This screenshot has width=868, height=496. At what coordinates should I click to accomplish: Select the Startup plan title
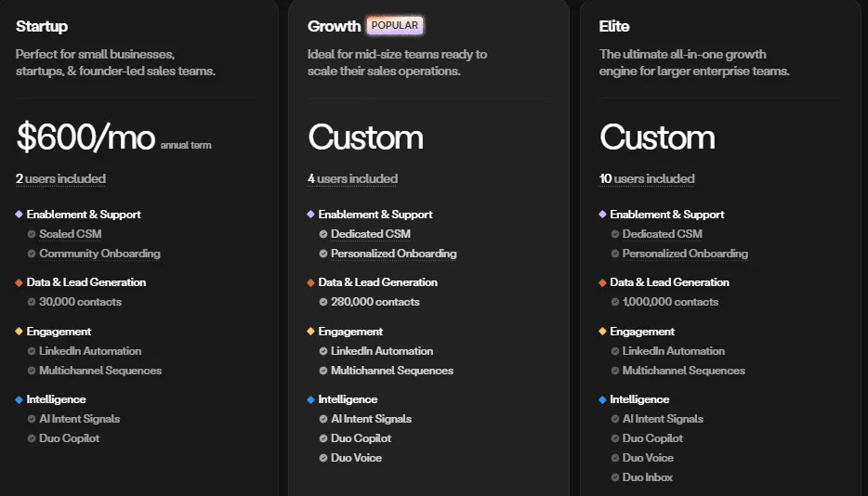42,26
